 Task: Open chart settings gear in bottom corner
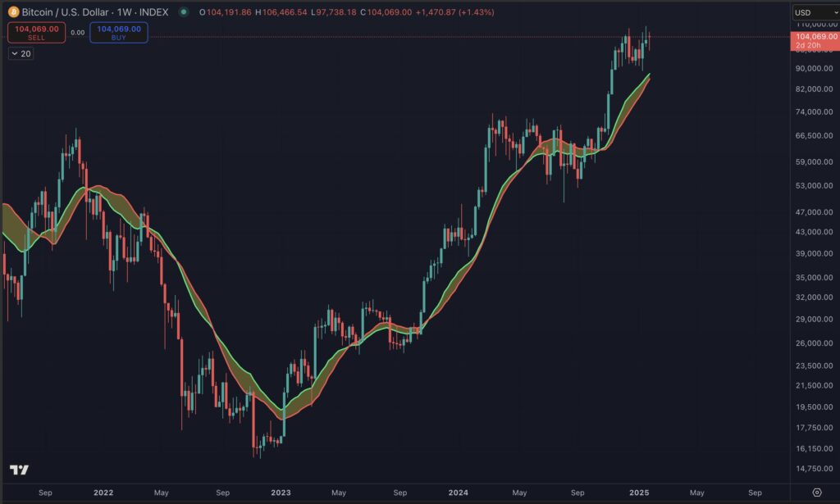click(x=816, y=493)
